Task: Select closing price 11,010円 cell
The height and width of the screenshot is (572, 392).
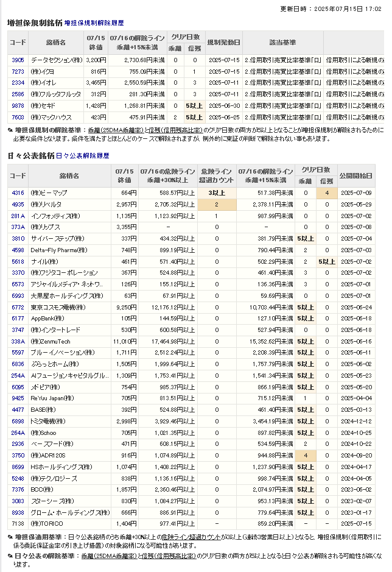Action: 124,342
